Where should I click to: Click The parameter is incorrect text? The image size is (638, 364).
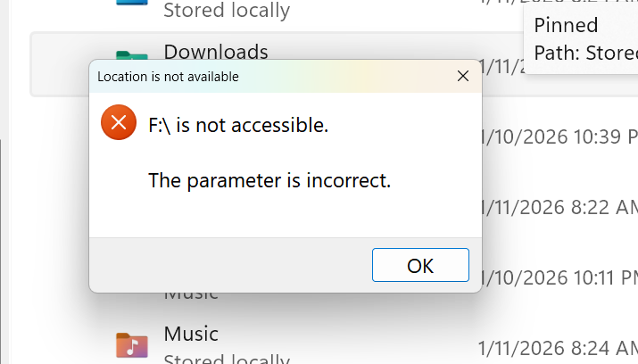tap(269, 181)
